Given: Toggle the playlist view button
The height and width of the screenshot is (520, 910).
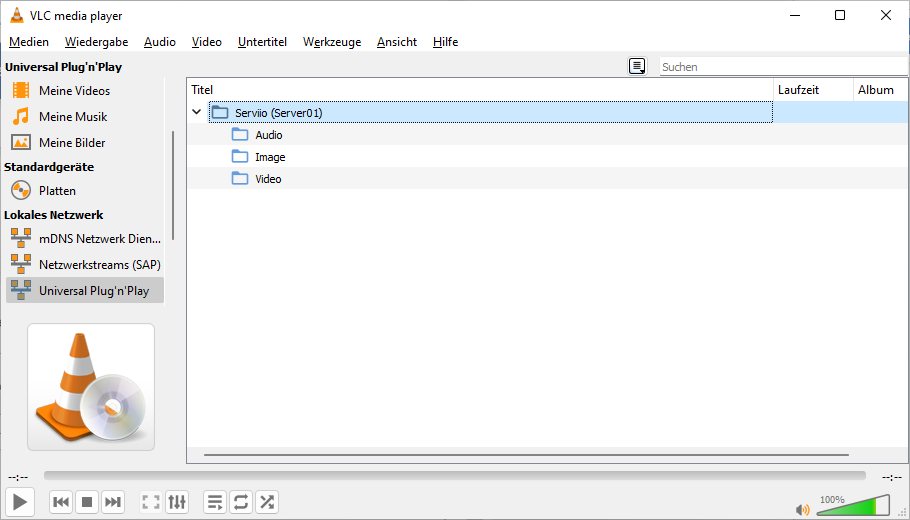Looking at the screenshot, I should pos(215,502).
